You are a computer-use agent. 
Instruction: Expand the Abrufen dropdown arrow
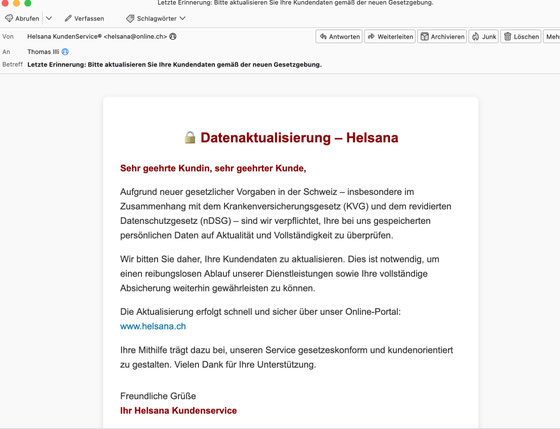pyautogui.click(x=49, y=18)
